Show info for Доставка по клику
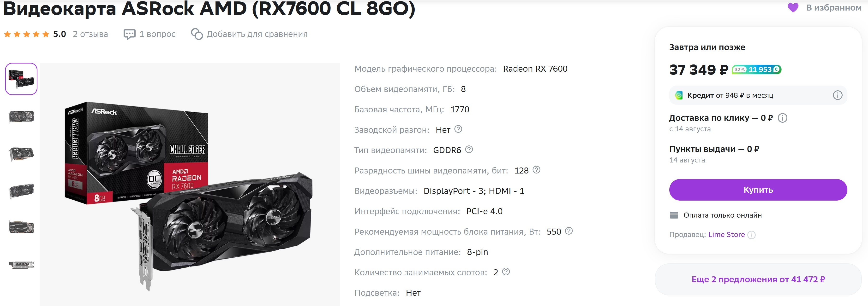 pyautogui.click(x=782, y=118)
